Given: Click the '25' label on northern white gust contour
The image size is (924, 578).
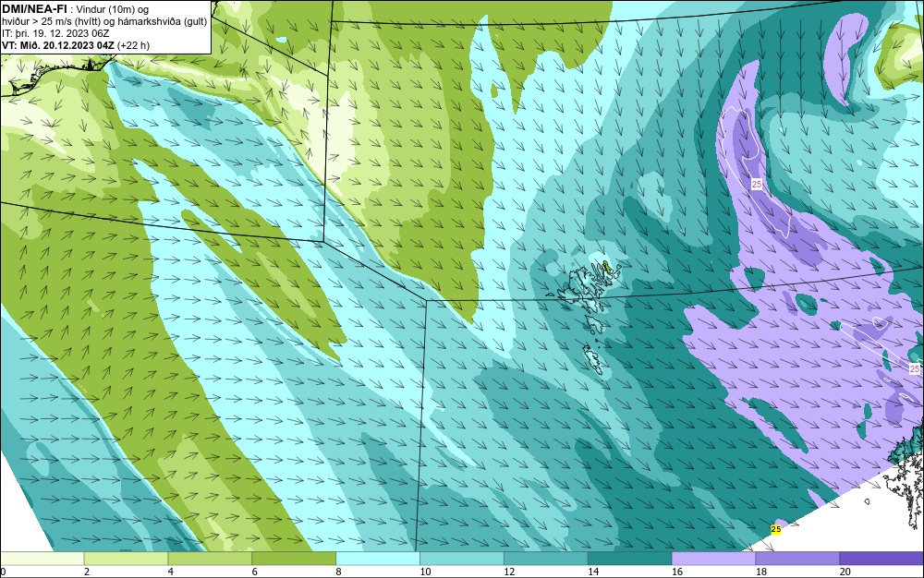Looking at the screenshot, I should [757, 185].
